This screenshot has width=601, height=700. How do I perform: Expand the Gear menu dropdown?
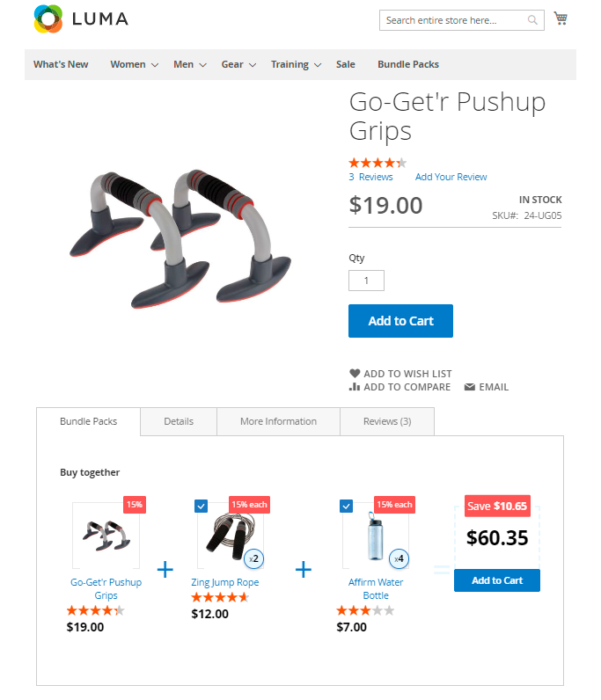coord(252,65)
